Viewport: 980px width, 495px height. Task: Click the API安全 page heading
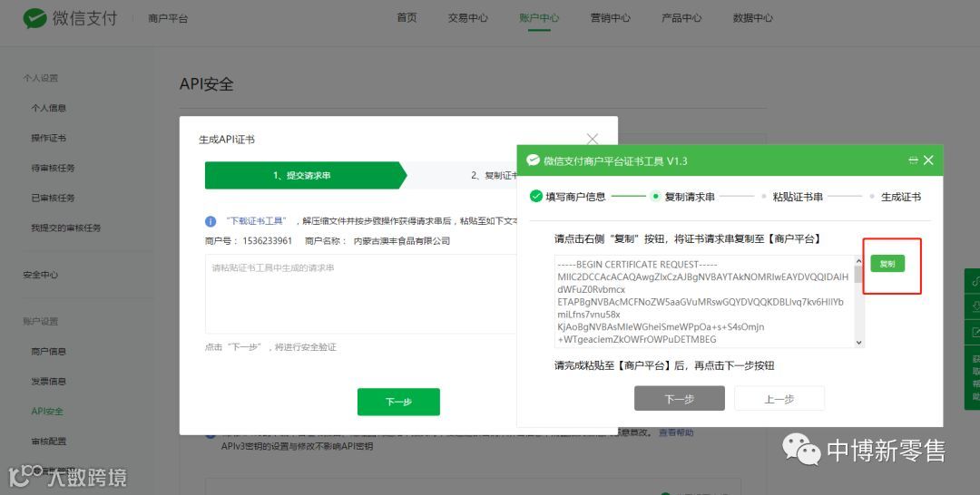pos(207,84)
